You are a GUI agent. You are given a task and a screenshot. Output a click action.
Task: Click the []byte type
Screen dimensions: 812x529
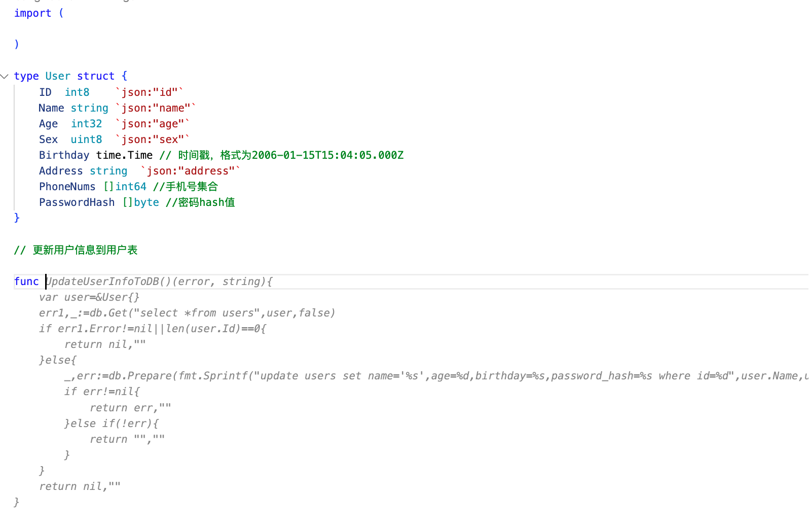140,202
